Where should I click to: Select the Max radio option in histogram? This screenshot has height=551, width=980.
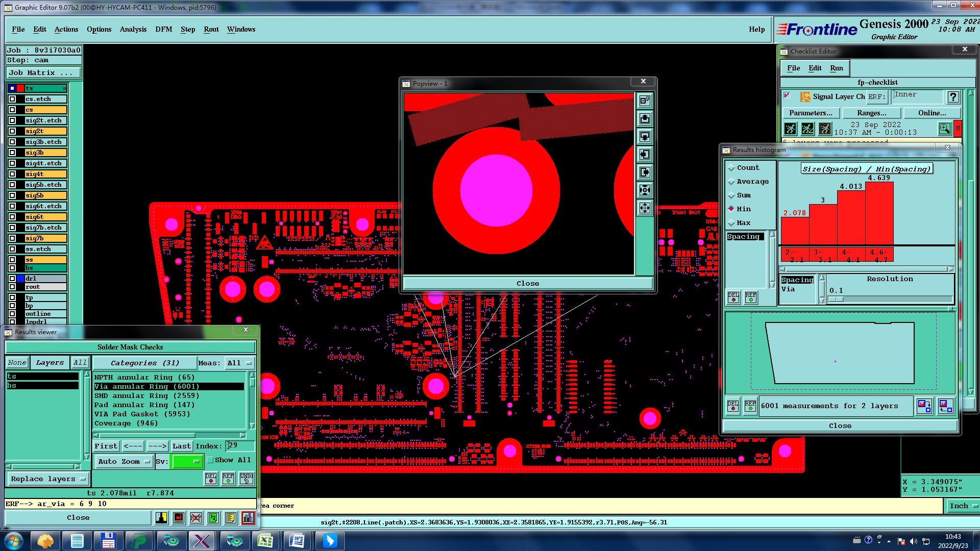pyautogui.click(x=731, y=223)
